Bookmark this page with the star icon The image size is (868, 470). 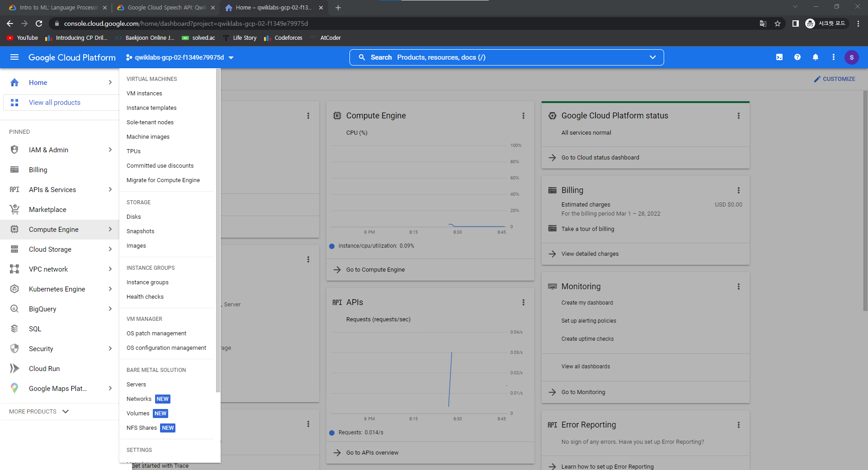[778, 23]
